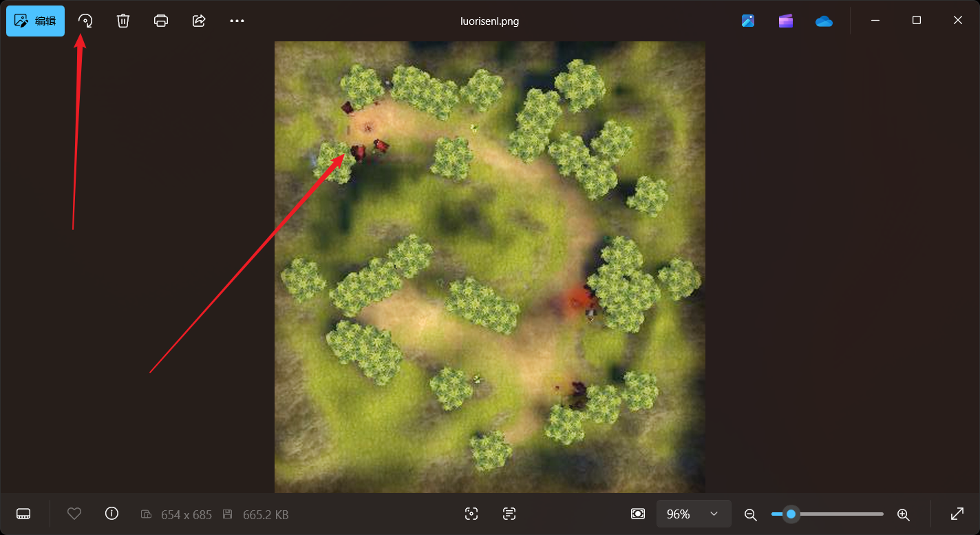980x535 pixels.
Task: Click the zoom slider handle
Action: coord(791,514)
